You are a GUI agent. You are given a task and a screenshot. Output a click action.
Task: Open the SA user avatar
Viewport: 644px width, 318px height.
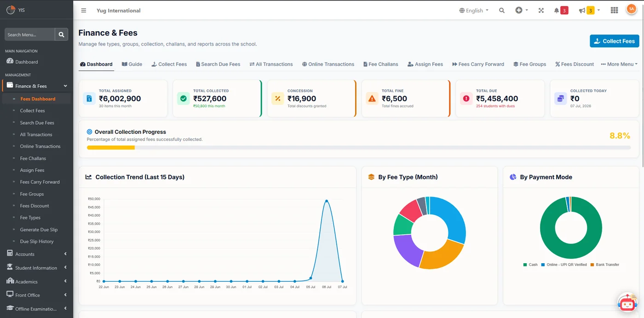[631, 9]
